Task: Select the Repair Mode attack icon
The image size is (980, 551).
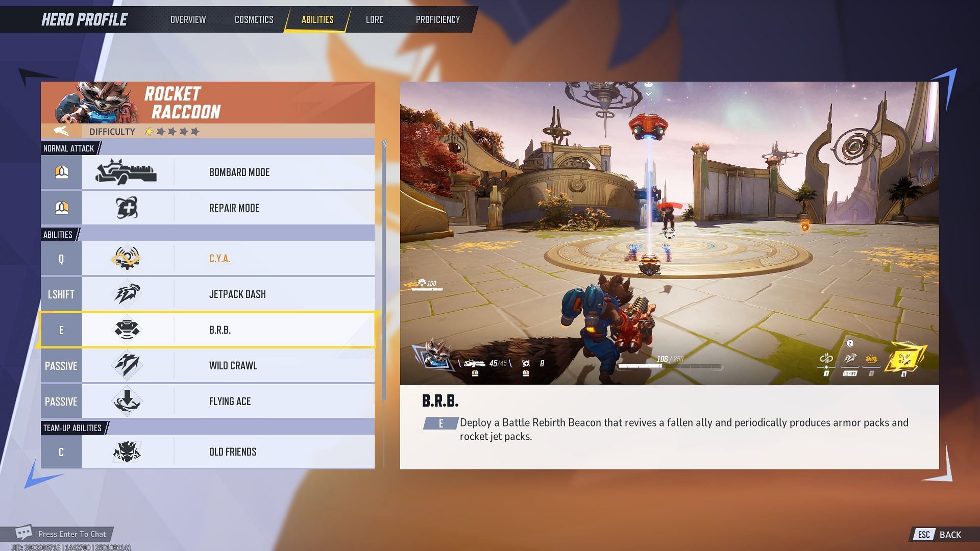Action: pyautogui.click(x=126, y=207)
